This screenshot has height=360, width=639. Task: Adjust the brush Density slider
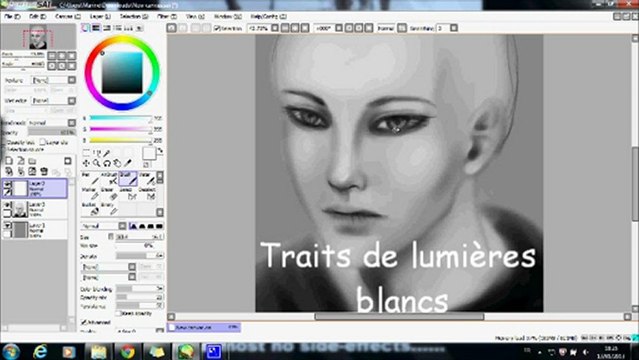[140, 256]
